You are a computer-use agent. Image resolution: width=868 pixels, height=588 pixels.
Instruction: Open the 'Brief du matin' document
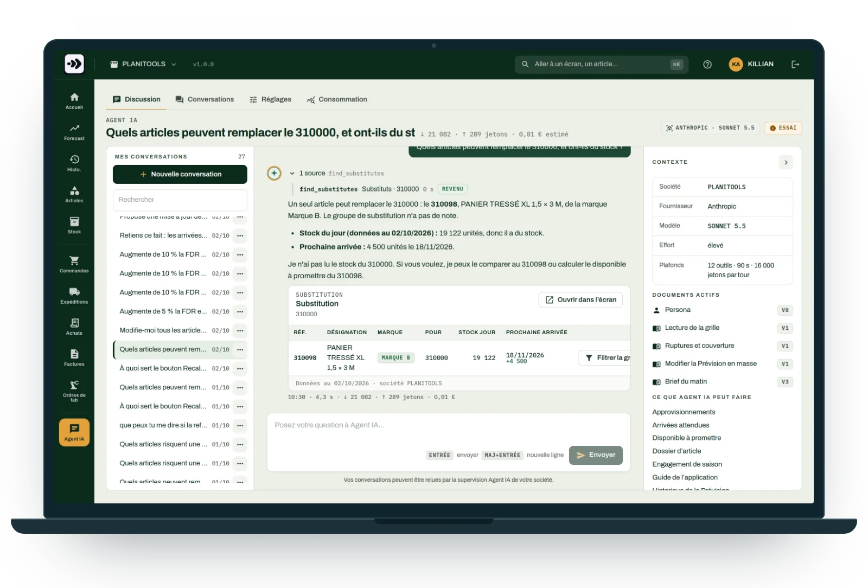[x=722, y=381]
